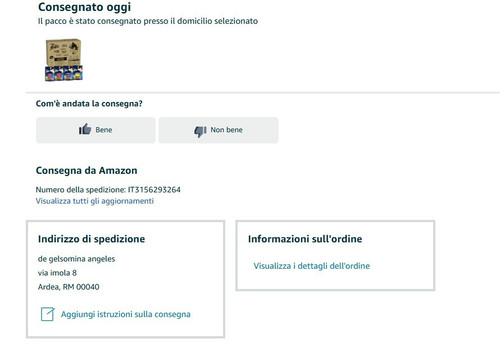This screenshot has height=360, width=500.
Task: Open Visualizza i dettagli dell'ordine link
Action: 312,266
